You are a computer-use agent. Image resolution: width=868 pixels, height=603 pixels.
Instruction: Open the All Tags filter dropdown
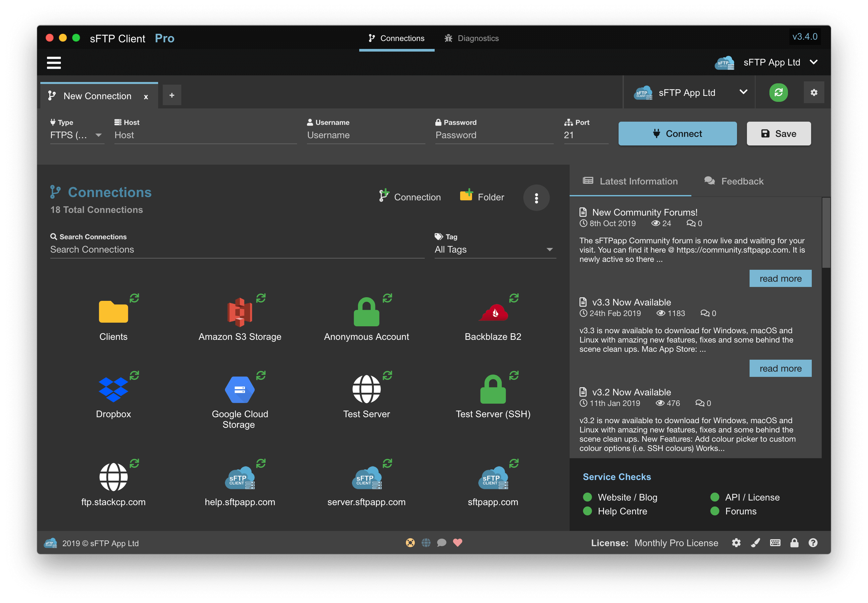[x=495, y=249]
